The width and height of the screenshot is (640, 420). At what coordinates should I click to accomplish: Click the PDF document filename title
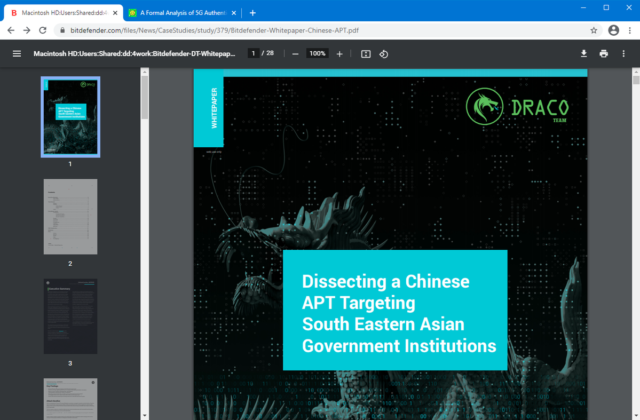tap(134, 53)
